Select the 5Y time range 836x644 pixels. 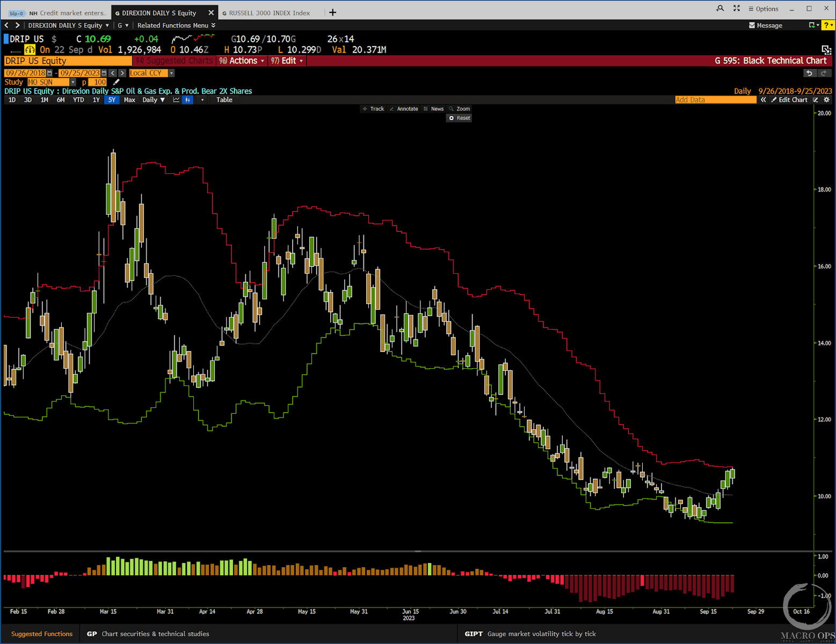pos(112,100)
